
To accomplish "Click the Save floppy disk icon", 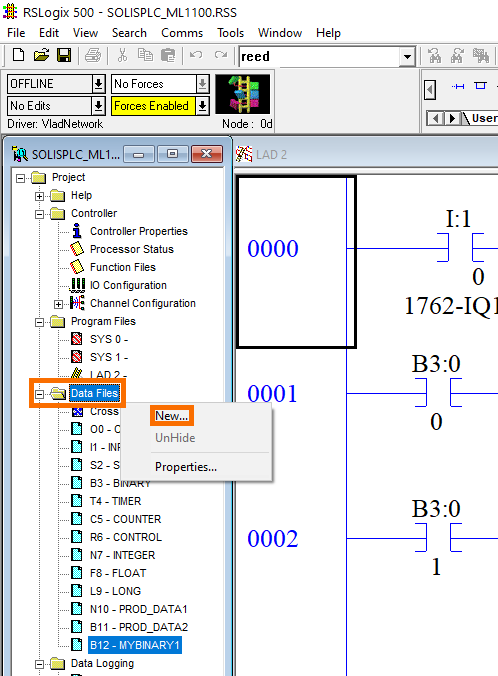I will coord(64,56).
